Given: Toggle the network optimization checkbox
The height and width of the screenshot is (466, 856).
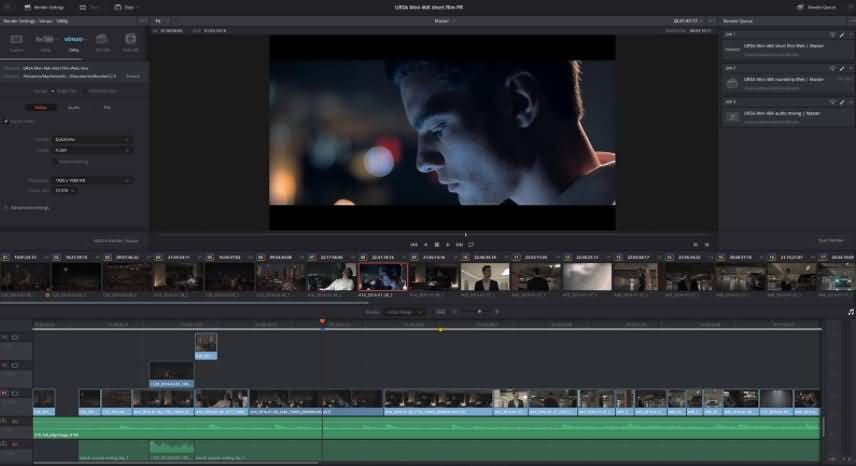Looking at the screenshot, I should point(55,162).
